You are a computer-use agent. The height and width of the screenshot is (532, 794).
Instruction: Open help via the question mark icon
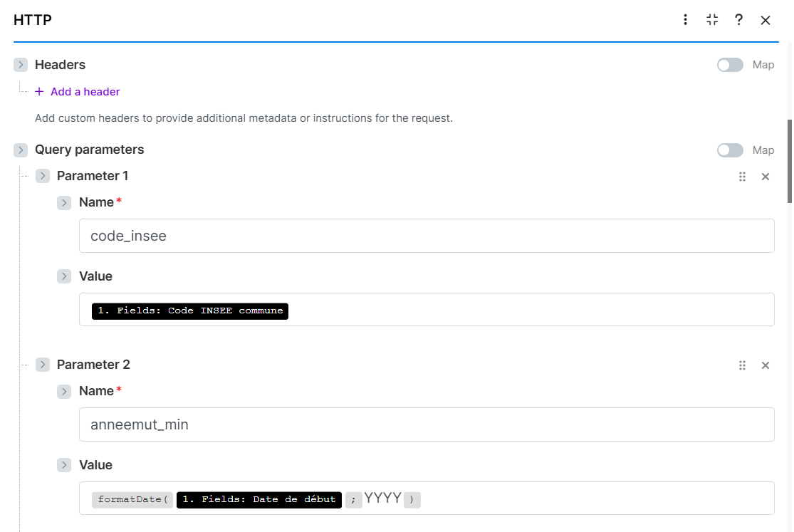tap(738, 20)
